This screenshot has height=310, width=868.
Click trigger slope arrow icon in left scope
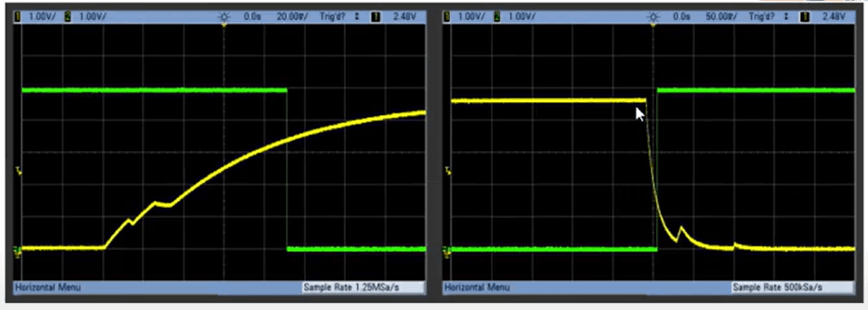357,17
